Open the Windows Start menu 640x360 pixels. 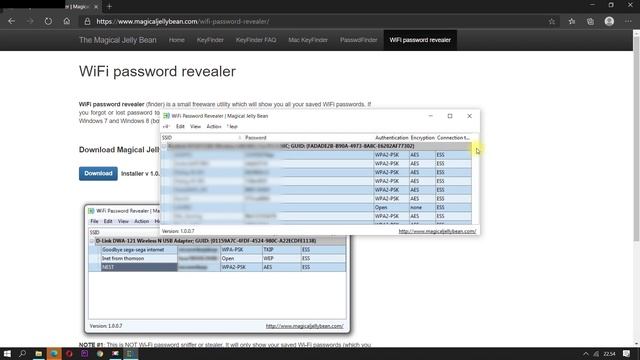click(7, 353)
